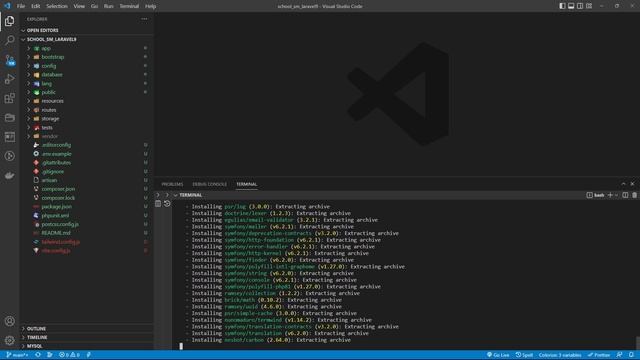
Task: Expand the app folder
Action: [x=87, y=48]
